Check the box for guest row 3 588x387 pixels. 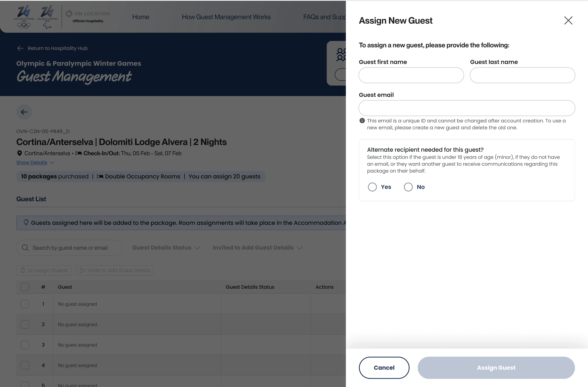[x=25, y=345]
